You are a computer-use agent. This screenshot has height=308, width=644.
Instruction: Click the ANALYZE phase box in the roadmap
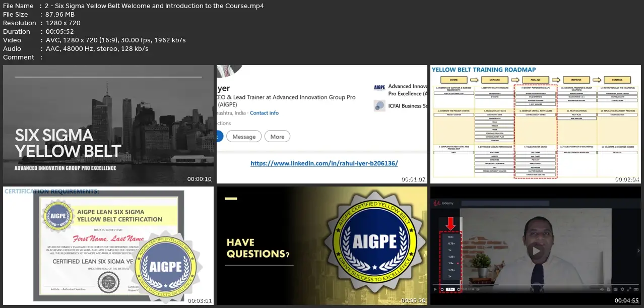pyautogui.click(x=535, y=80)
